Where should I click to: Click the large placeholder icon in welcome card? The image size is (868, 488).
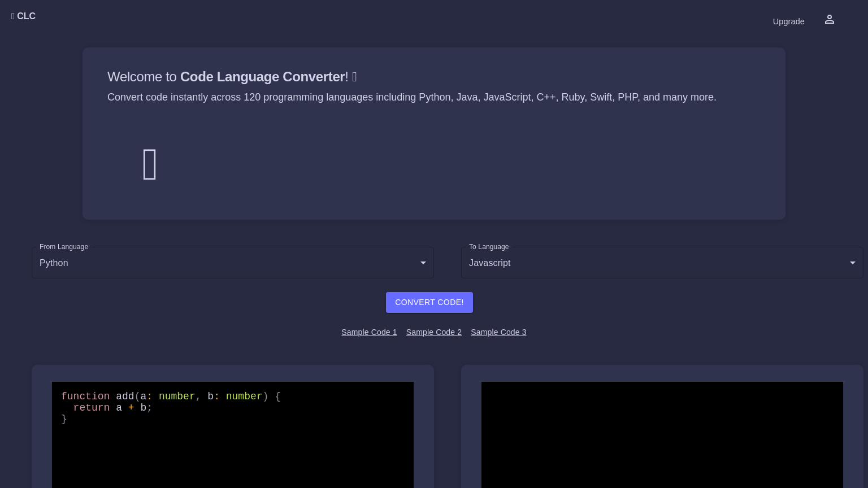pos(150,164)
